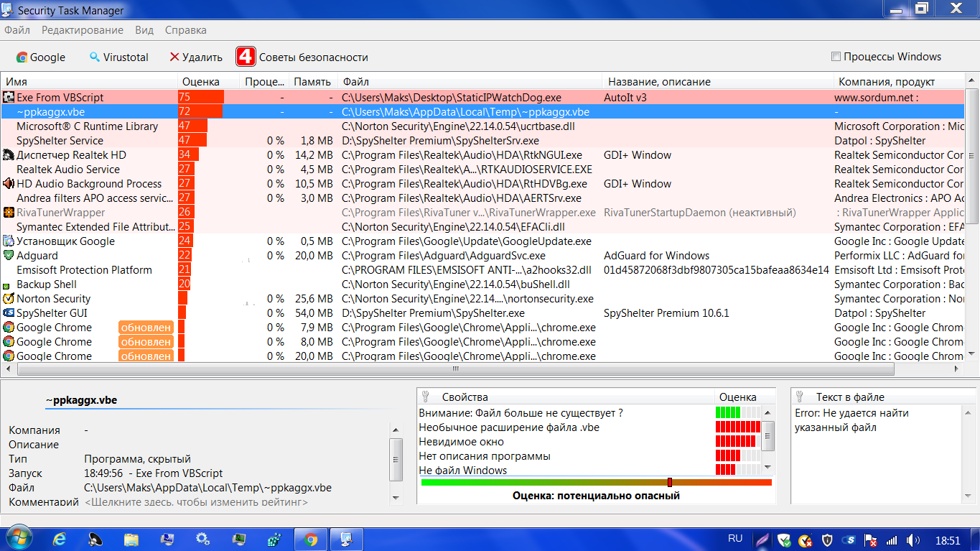Click the Security Task Manager title icon

(x=9, y=9)
